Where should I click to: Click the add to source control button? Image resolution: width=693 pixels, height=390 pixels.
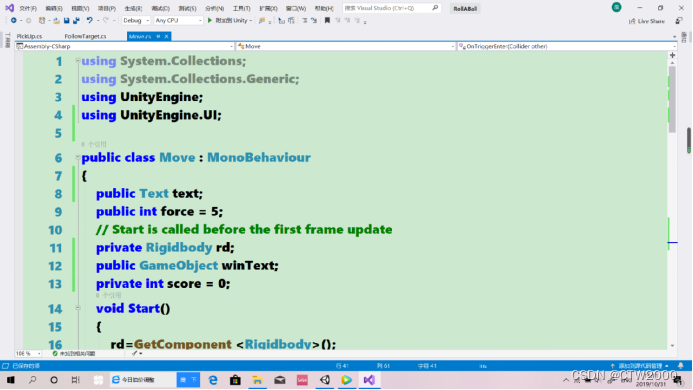(640, 366)
